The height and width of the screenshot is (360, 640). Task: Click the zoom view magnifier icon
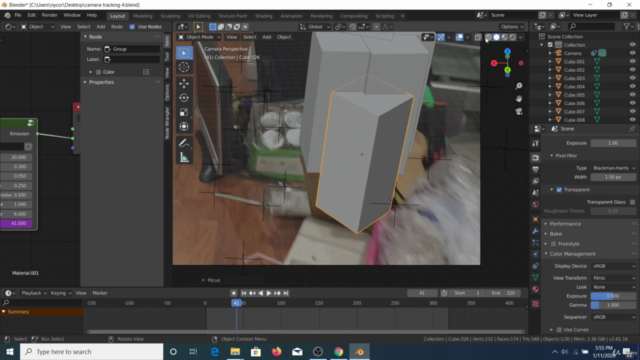click(x=519, y=86)
